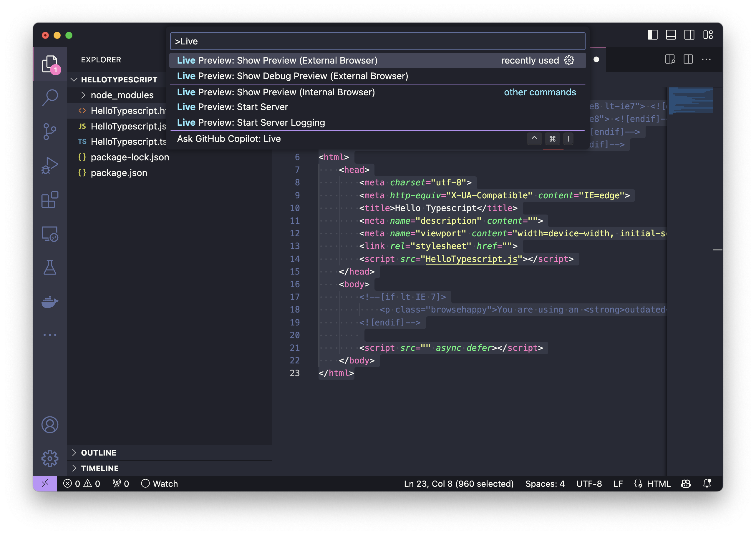This screenshot has height=535, width=756.
Task: Open the Run and Debug view
Action: click(50, 165)
